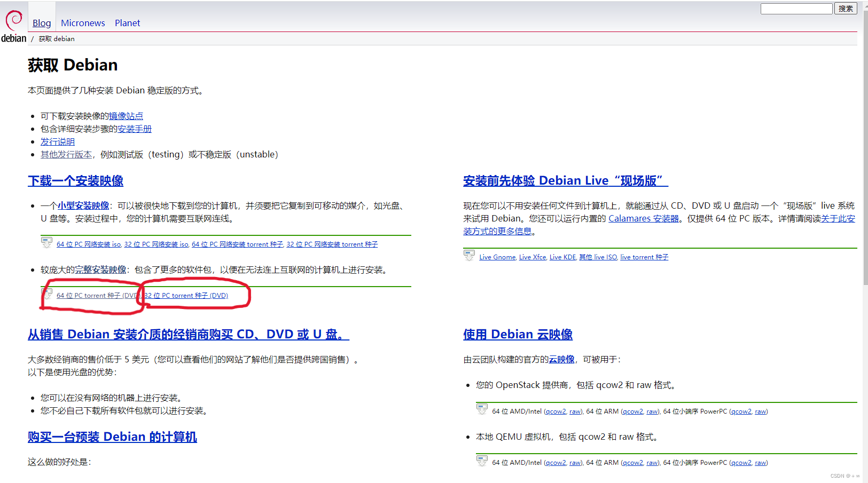The height and width of the screenshot is (483, 868).
Task: Click download icon beside QEMU qcow2 links
Action: [x=482, y=461]
